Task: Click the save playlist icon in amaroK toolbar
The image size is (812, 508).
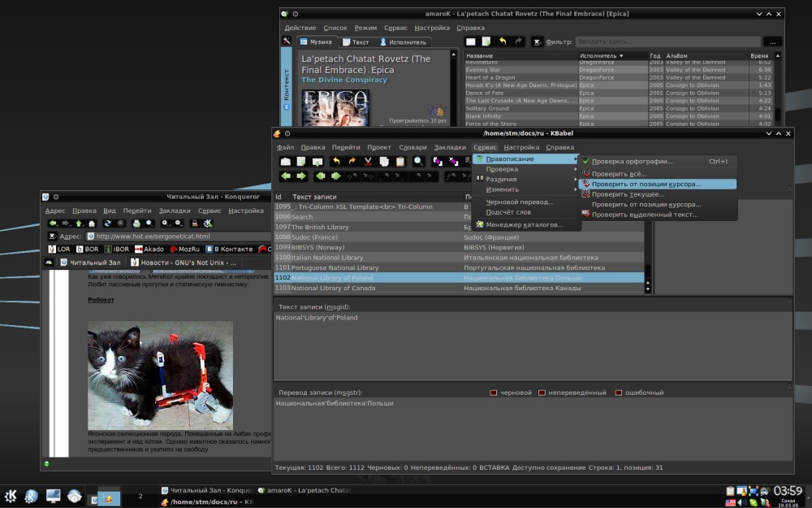Action: click(x=486, y=41)
